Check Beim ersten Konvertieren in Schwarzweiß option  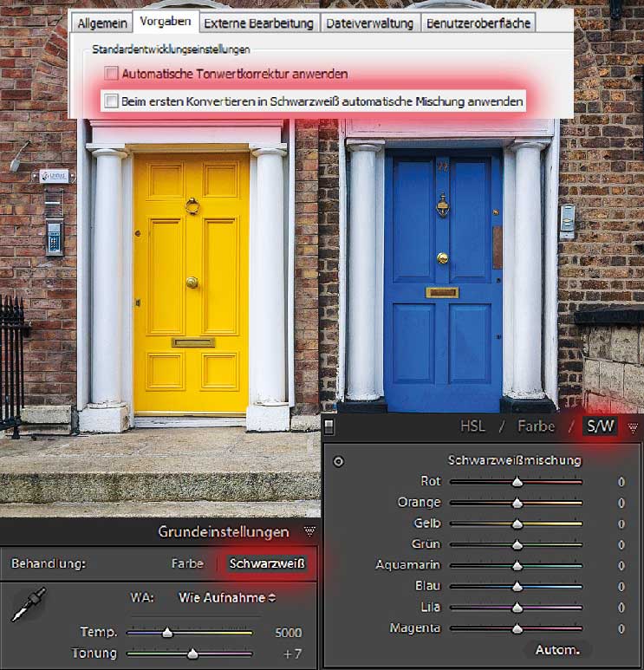click(111, 101)
